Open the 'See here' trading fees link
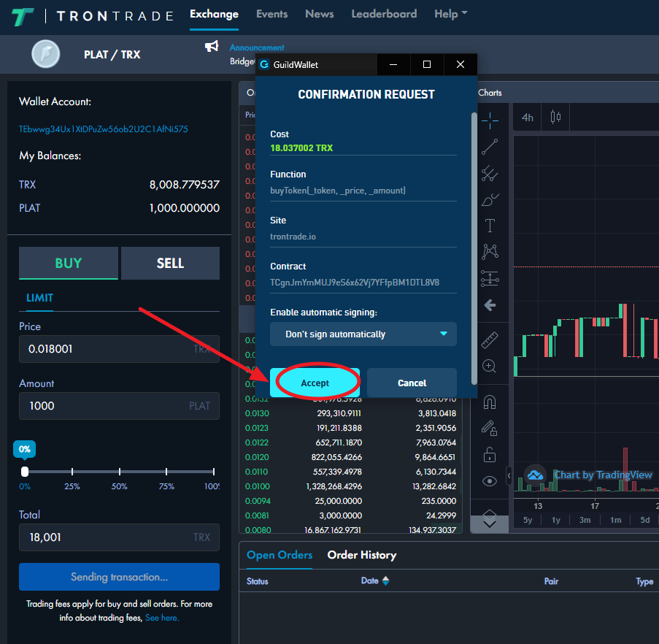The width and height of the screenshot is (659, 644). (162, 618)
